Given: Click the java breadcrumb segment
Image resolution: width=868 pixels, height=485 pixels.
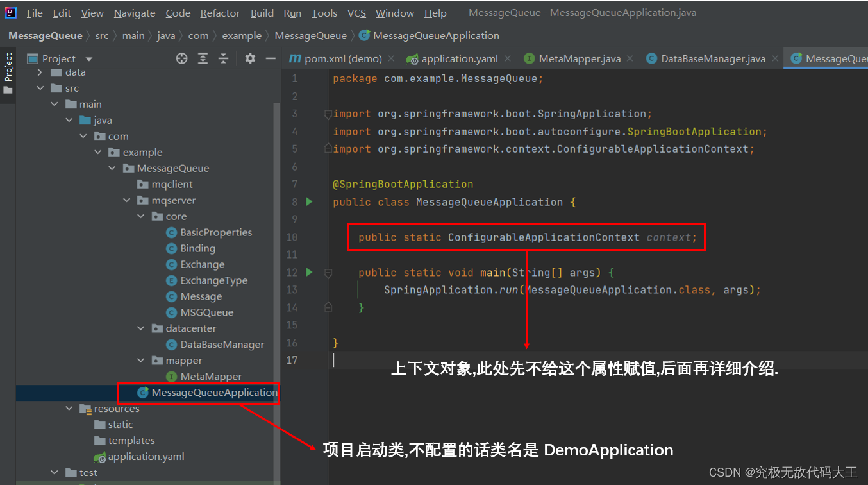Looking at the screenshot, I should click(166, 36).
